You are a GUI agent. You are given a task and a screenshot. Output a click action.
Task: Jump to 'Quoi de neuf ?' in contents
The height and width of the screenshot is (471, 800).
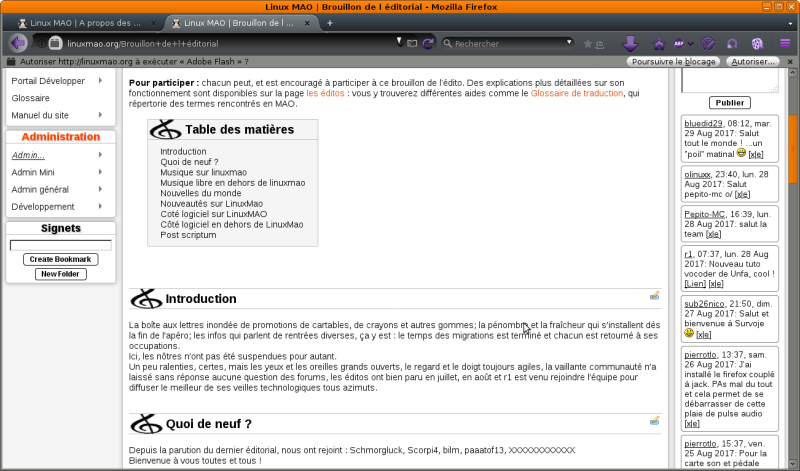(x=189, y=162)
